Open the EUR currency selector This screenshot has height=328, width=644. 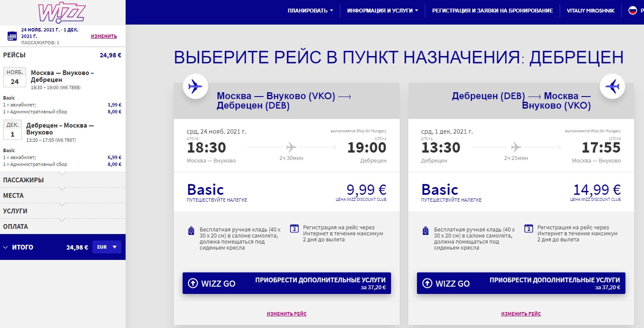click(x=107, y=247)
